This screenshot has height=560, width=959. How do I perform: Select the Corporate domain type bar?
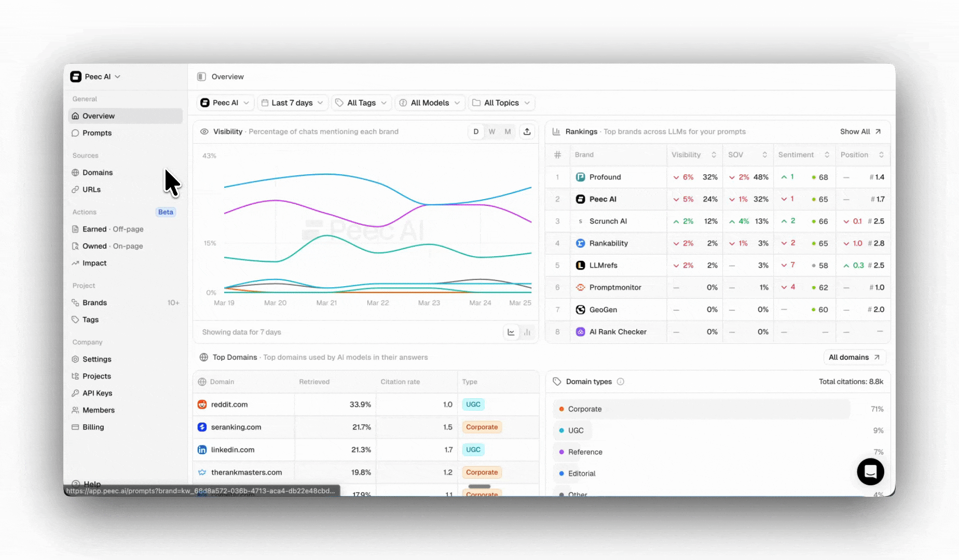click(x=701, y=409)
